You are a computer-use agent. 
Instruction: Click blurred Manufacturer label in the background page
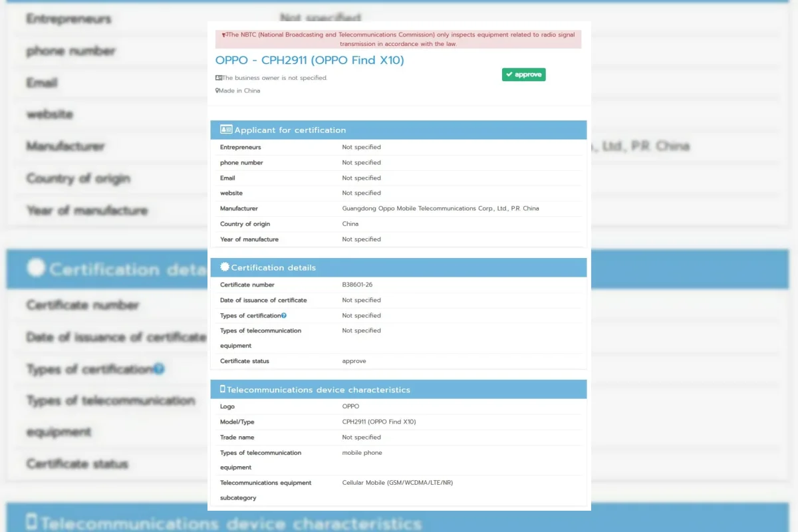(x=65, y=146)
